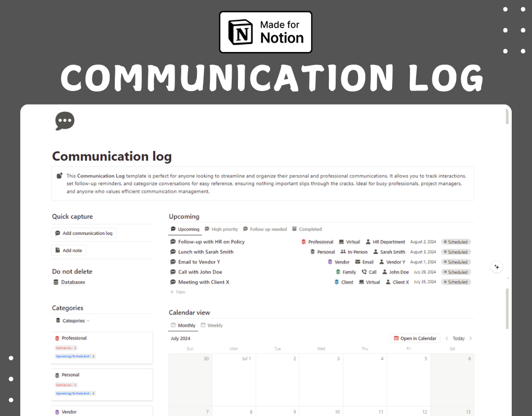Click Scheduled status for Meeting with Client X
532x416 pixels.
pyautogui.click(x=456, y=282)
